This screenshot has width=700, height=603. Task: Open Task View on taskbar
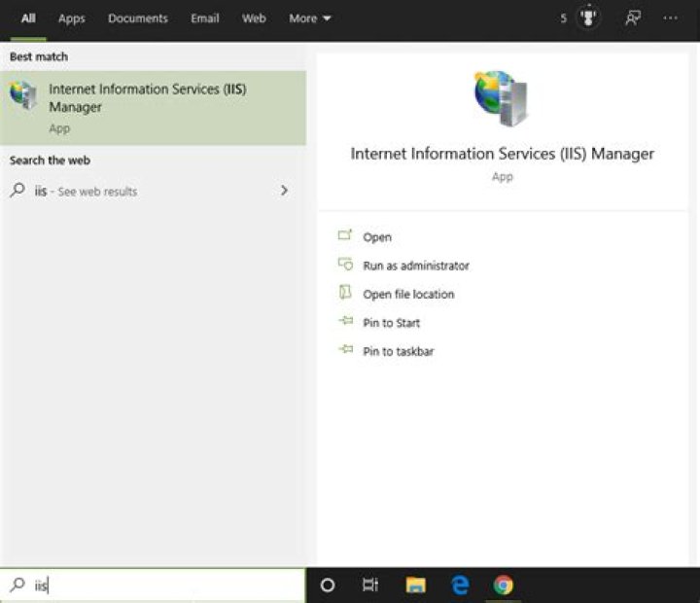pyautogui.click(x=370, y=585)
